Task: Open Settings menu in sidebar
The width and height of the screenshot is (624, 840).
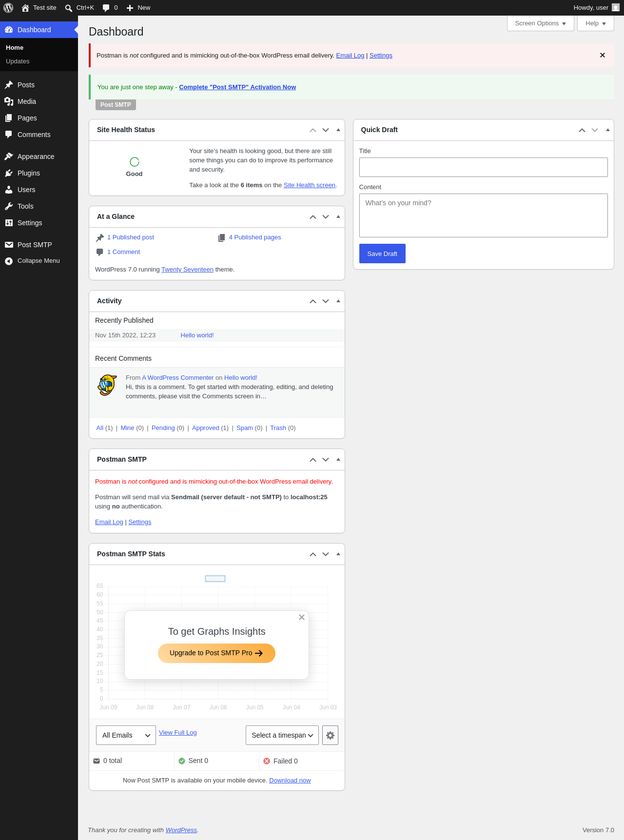Action: coord(39,223)
